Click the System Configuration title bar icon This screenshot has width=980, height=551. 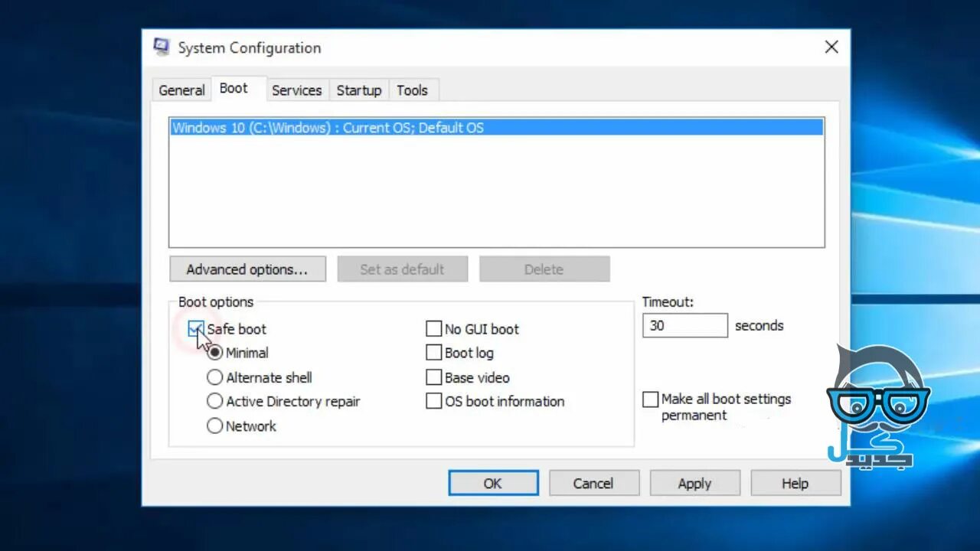coord(162,47)
